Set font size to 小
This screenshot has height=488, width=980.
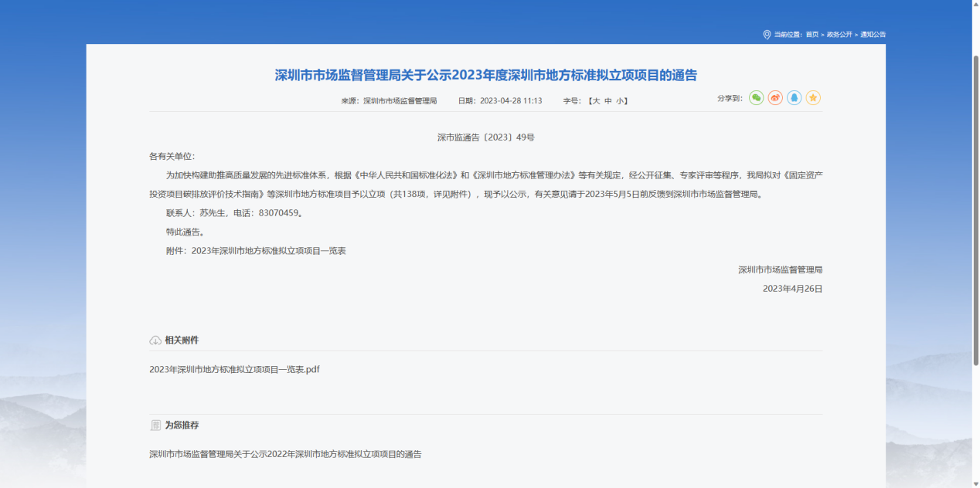(620, 101)
